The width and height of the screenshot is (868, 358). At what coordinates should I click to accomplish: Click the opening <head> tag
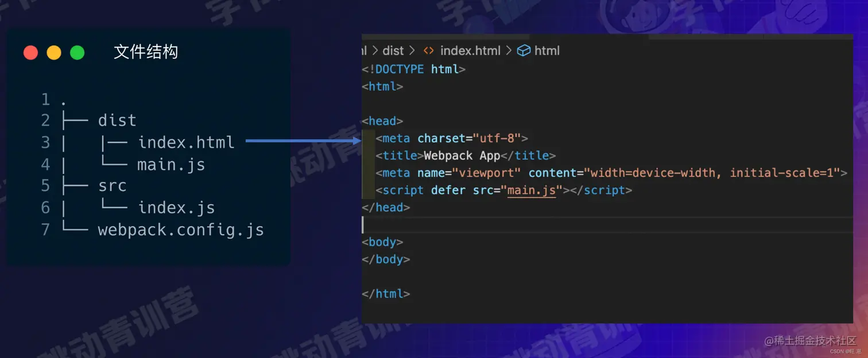click(x=382, y=121)
